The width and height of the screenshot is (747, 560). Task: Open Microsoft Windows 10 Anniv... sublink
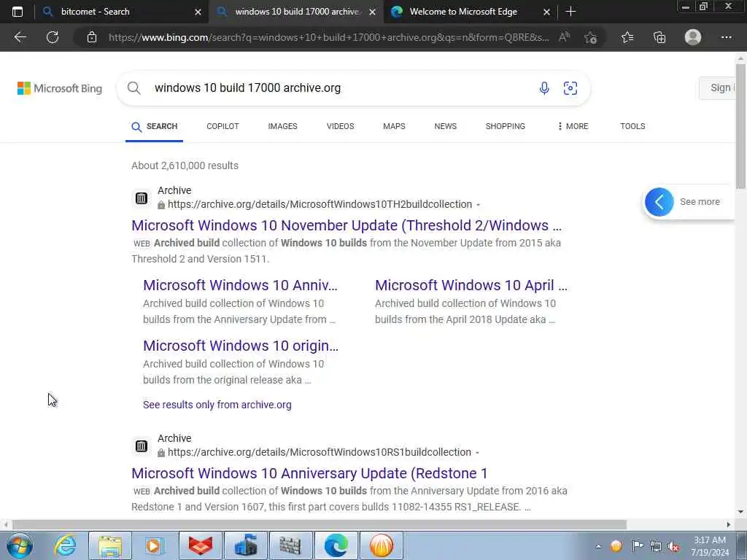(x=240, y=285)
